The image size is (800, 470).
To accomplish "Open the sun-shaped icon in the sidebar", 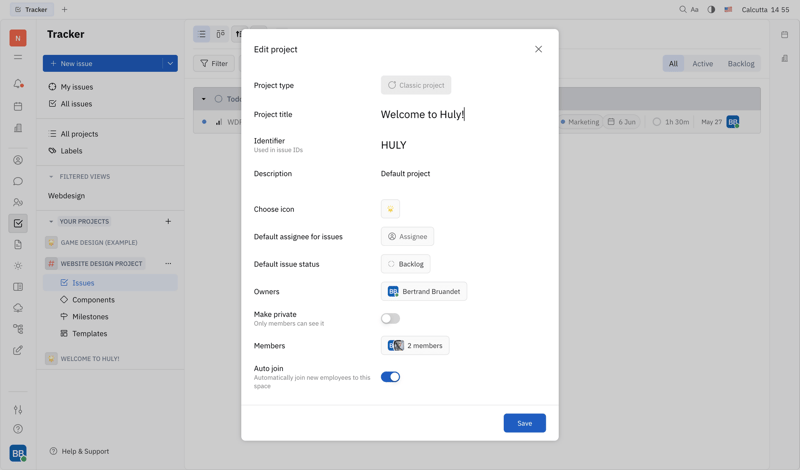I will 18,266.
